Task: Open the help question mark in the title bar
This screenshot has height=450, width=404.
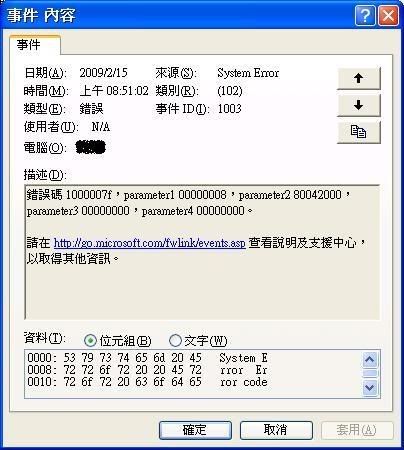Action: point(365,15)
